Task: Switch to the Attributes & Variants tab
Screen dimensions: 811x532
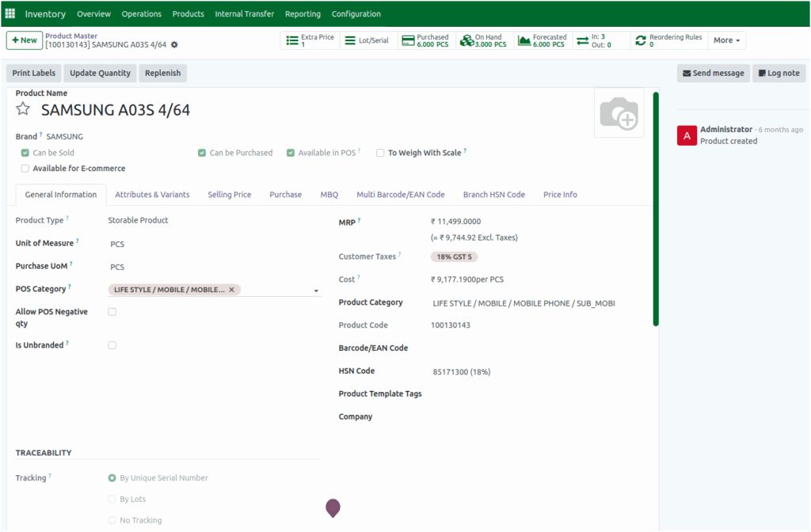Action: coord(152,194)
